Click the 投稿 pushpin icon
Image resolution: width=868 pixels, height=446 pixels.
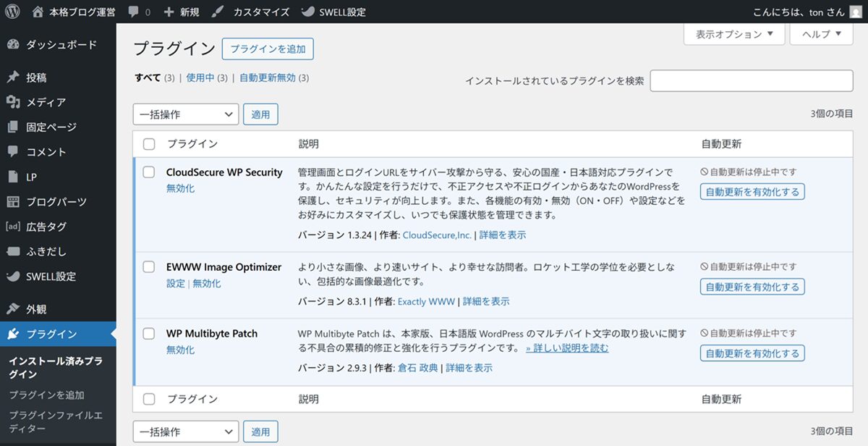click(x=13, y=77)
